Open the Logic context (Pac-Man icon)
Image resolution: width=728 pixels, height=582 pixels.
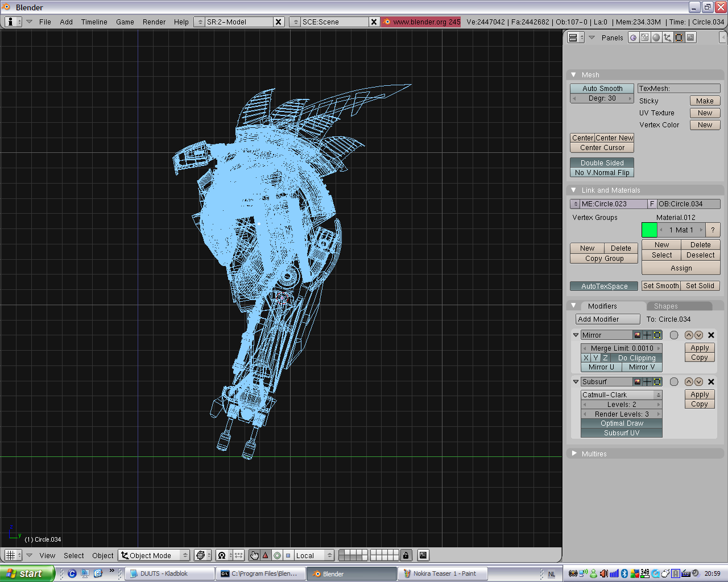(633, 38)
